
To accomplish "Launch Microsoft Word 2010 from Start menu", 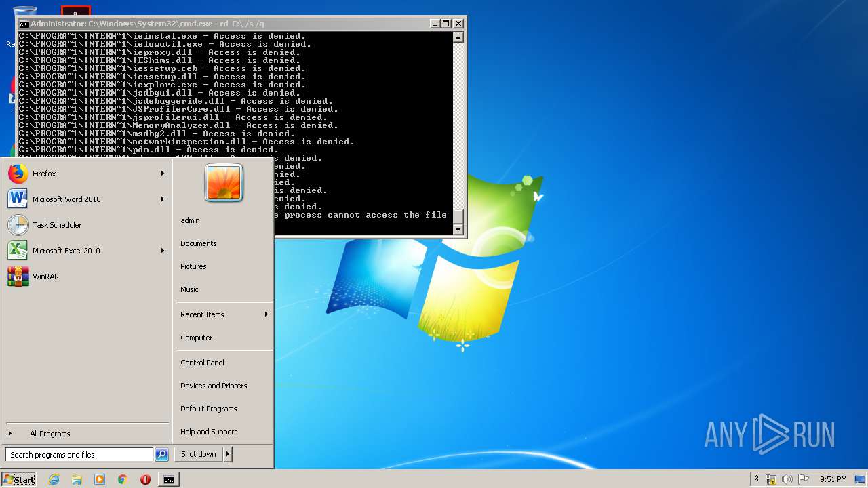I will coord(87,199).
